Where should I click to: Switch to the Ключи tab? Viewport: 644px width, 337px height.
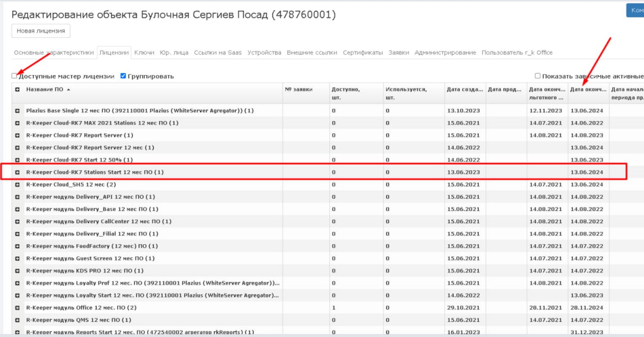[x=144, y=52]
